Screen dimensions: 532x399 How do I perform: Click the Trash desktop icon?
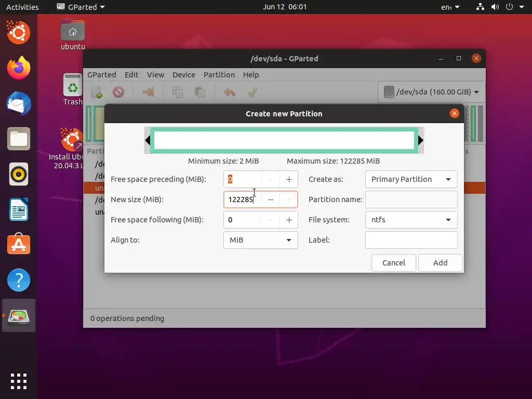[x=73, y=89]
